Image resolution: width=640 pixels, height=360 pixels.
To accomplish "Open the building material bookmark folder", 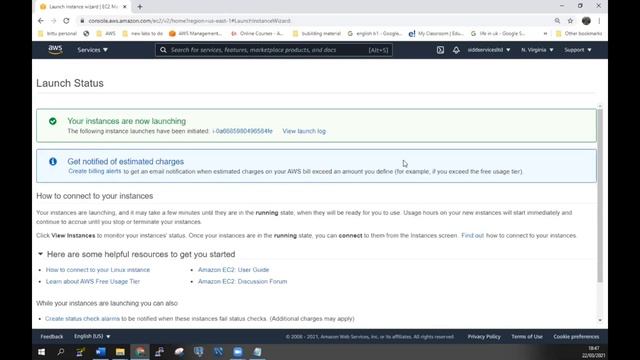I will pyautogui.click(x=317, y=33).
